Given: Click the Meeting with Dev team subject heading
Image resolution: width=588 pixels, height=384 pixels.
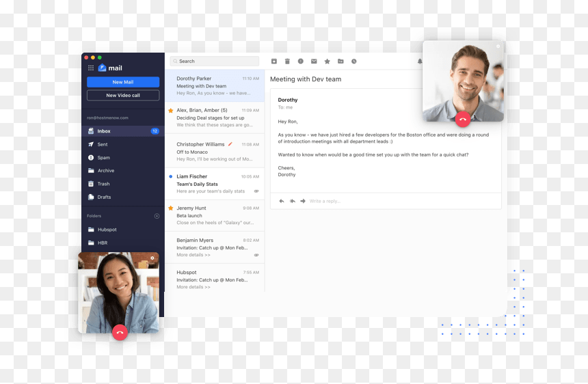Looking at the screenshot, I should pyautogui.click(x=306, y=79).
